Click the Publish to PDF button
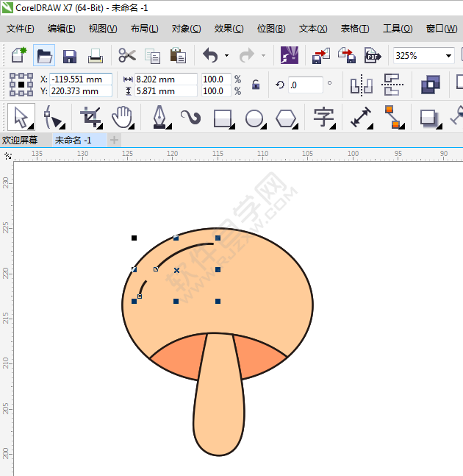The width and height of the screenshot is (463, 476). click(x=373, y=56)
